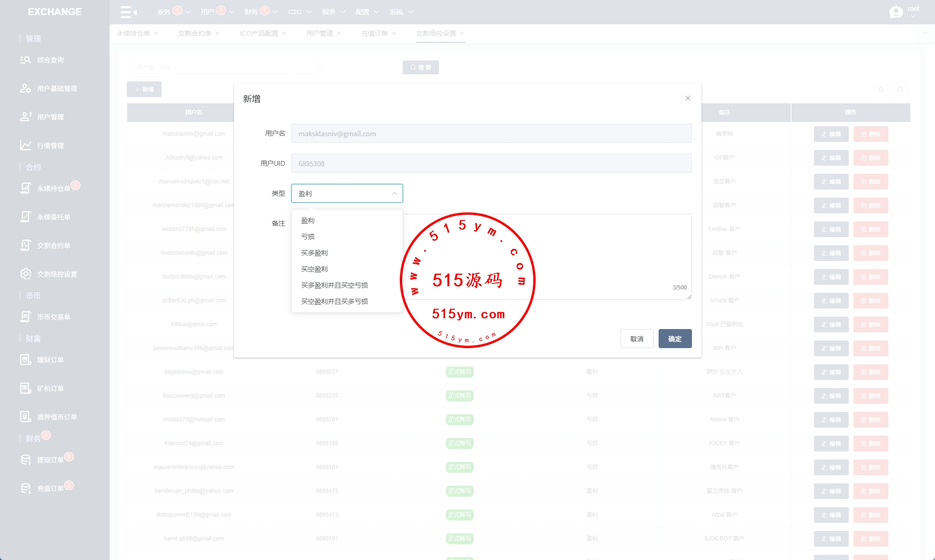Image resolution: width=935 pixels, height=560 pixels.
Task: Close the 新增 dialog with X
Action: click(x=688, y=98)
